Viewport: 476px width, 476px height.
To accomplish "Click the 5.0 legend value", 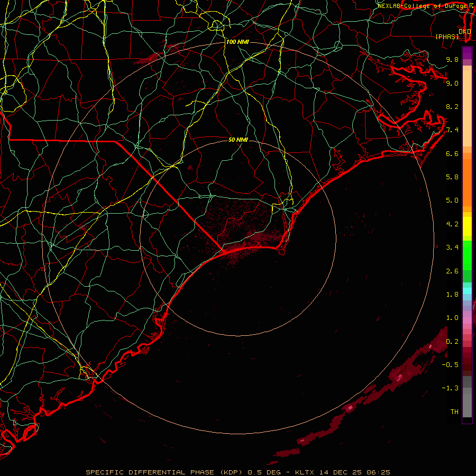I will 452,200.
